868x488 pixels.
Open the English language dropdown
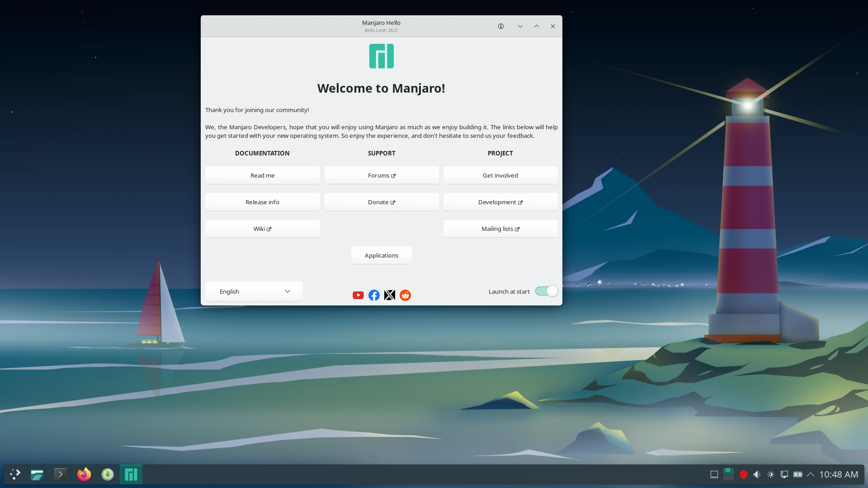tap(254, 291)
